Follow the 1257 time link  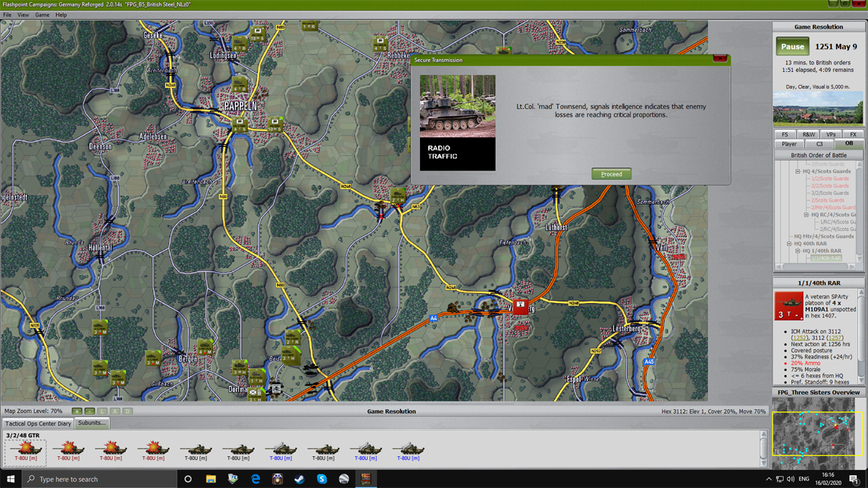834,337
